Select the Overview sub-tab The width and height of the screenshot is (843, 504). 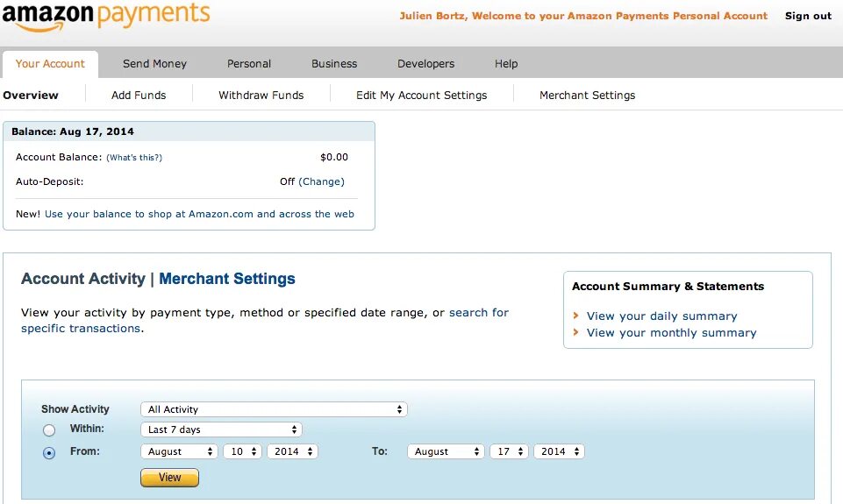[x=31, y=96]
